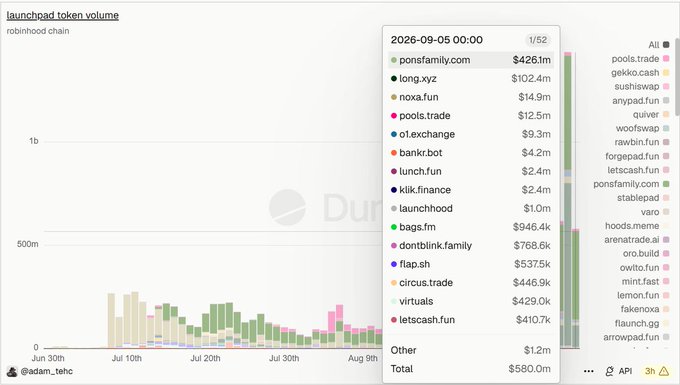
Task: Click the Jul 30th axis label
Action: (x=284, y=359)
